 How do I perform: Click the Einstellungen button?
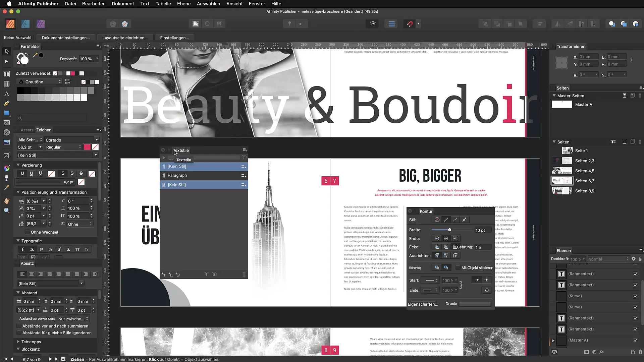click(x=174, y=38)
